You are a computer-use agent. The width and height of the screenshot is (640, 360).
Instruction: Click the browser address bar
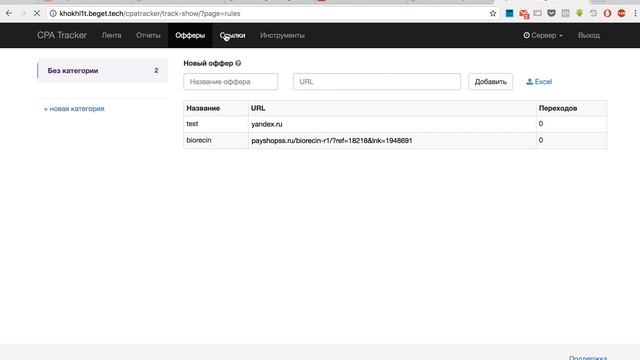(x=269, y=13)
